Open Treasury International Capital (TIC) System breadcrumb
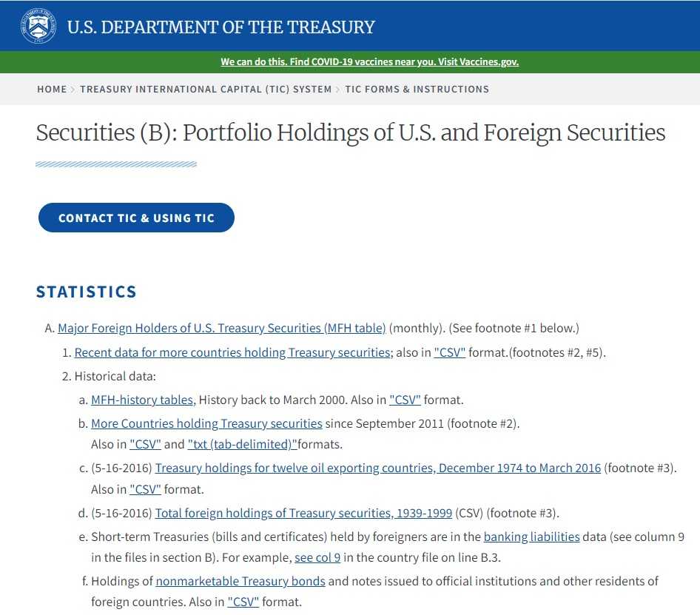The width and height of the screenshot is (700, 615). pos(206,89)
